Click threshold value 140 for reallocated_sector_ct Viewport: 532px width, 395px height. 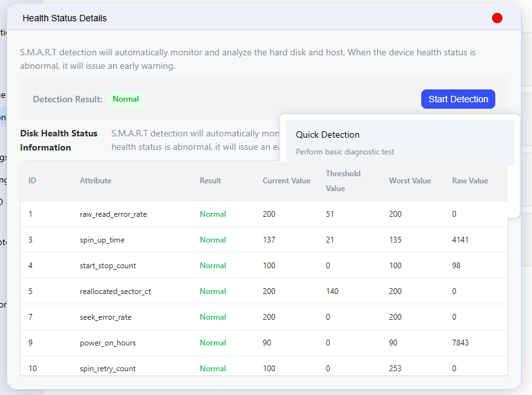[x=332, y=291]
